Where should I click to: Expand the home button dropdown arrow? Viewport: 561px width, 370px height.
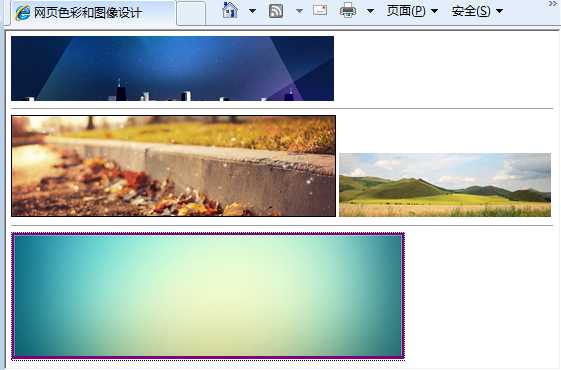click(252, 11)
